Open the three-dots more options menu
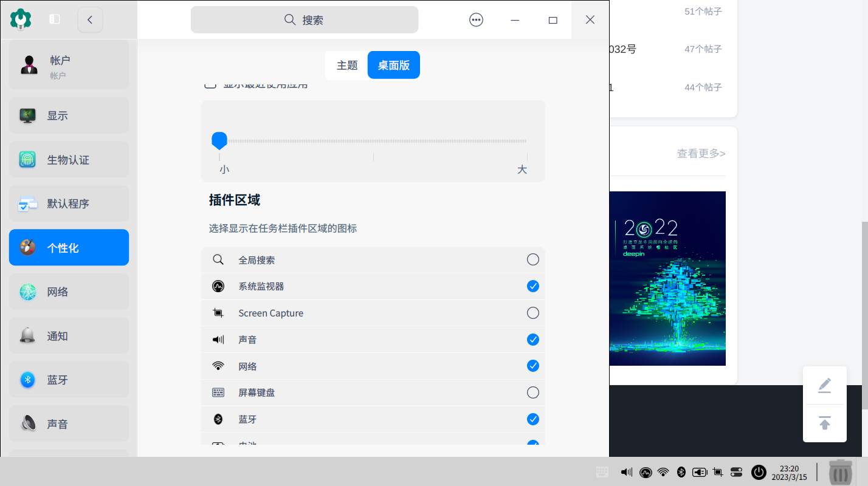 pyautogui.click(x=477, y=19)
